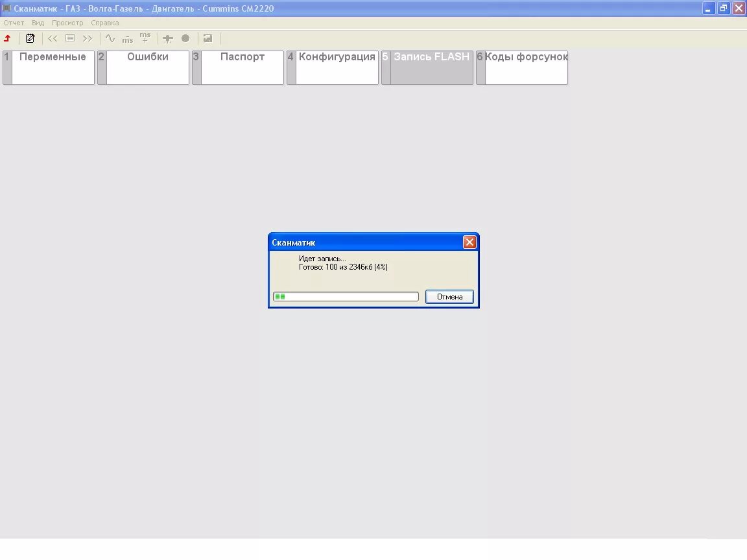
Task: Restore down the main Сканматик window
Action: click(724, 8)
